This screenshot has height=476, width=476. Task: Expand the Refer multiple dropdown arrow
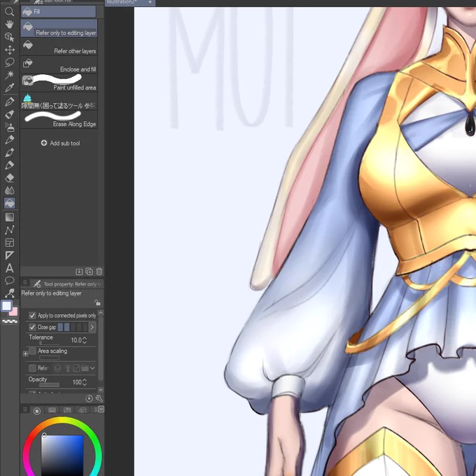[x=92, y=368]
